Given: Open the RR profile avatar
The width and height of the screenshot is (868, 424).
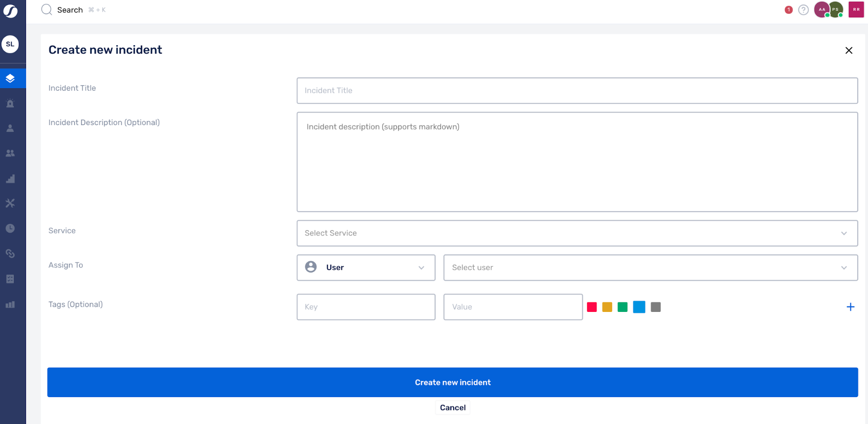Looking at the screenshot, I should coord(856,10).
